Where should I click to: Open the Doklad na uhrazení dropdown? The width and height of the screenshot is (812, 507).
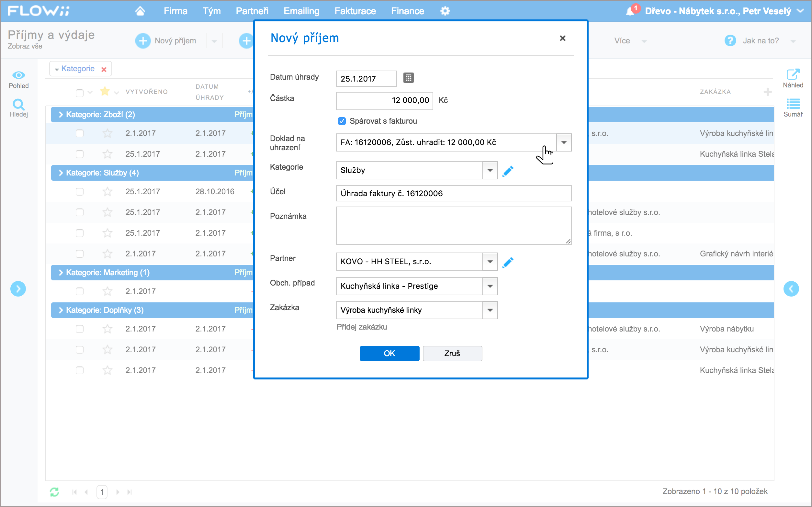tap(564, 142)
